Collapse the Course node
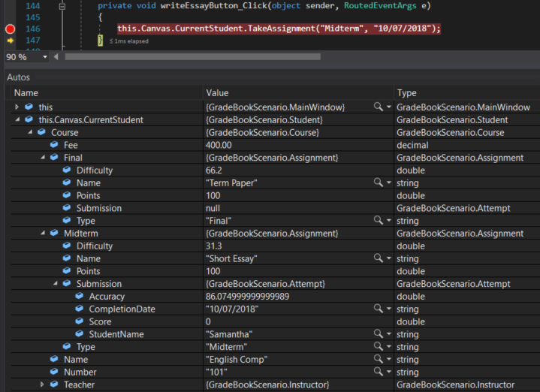The height and width of the screenshot is (392, 540). (30, 132)
